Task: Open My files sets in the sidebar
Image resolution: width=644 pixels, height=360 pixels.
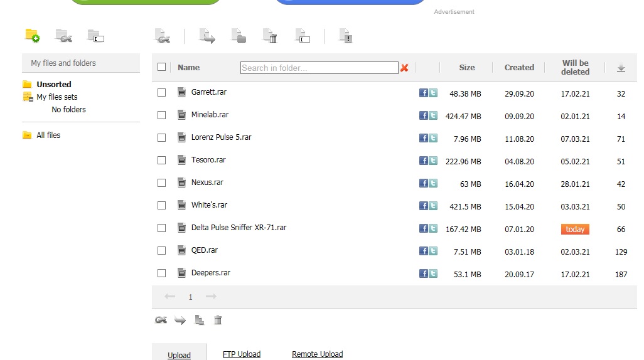Action: click(56, 97)
